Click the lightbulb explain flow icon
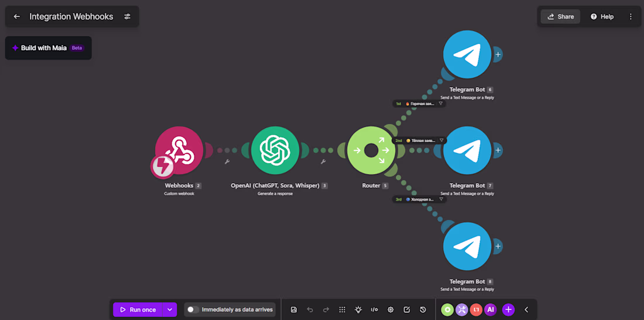644x320 pixels. [358, 309]
